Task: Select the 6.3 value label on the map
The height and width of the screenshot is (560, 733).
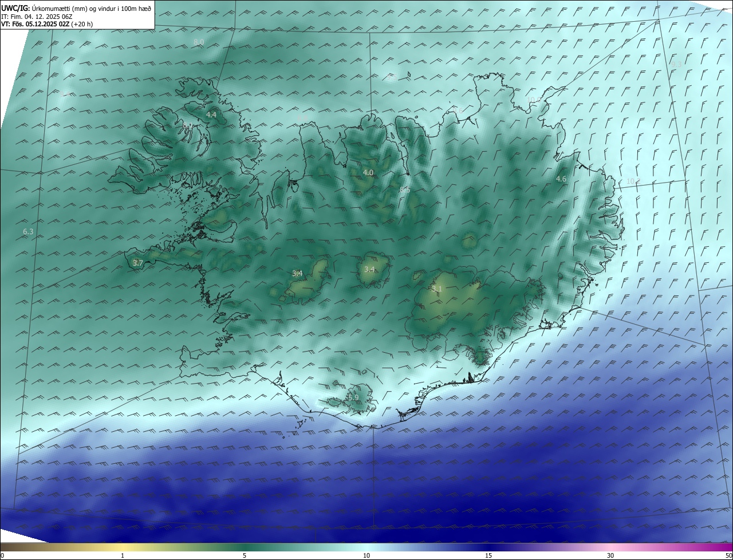Action: click(x=28, y=232)
